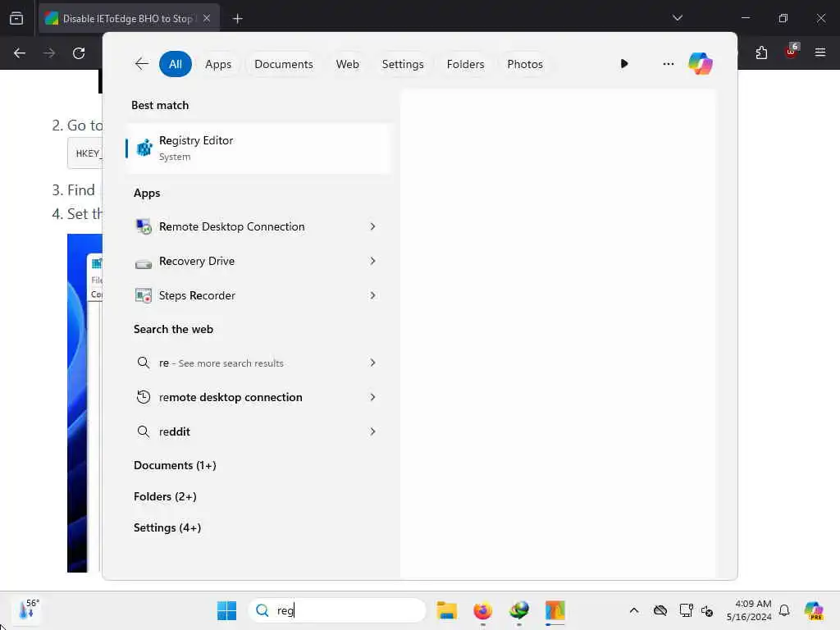Close the Disable IEToEdge BHO tab
This screenshot has height=630, width=840.
point(207,18)
